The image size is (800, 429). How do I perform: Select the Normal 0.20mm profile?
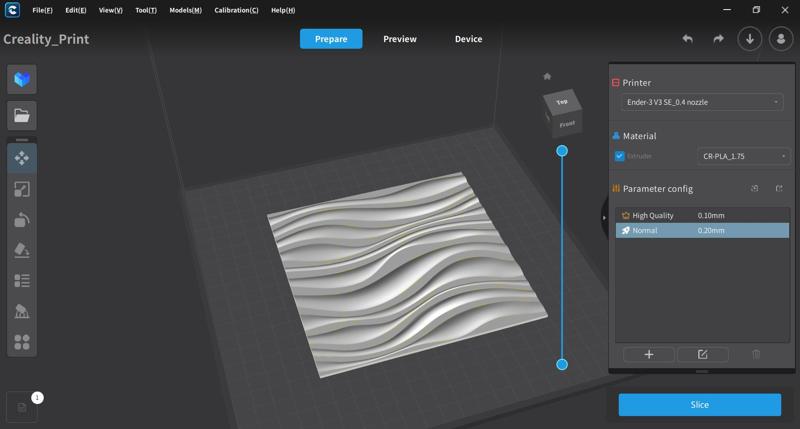[702, 231]
